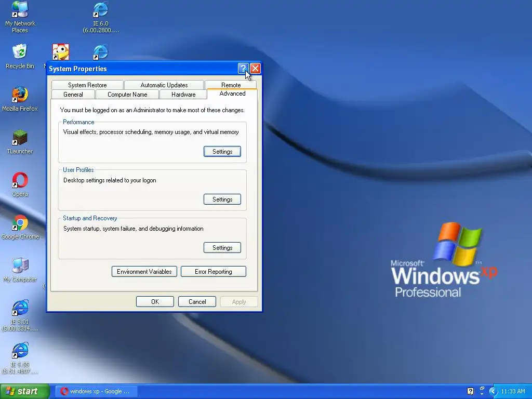Click 'System startup, system failure' description text
The height and width of the screenshot is (399, 532).
[x=134, y=229]
